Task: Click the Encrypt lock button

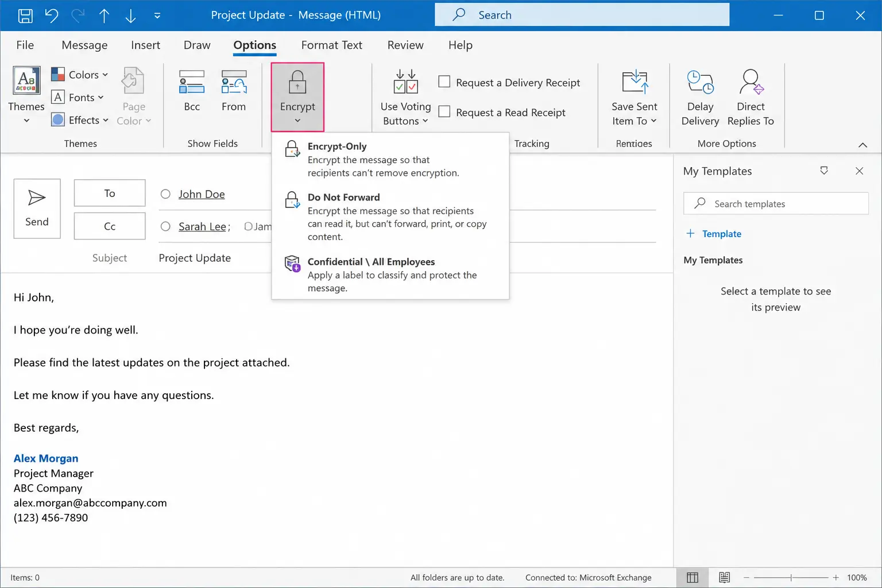Action: pos(297,97)
